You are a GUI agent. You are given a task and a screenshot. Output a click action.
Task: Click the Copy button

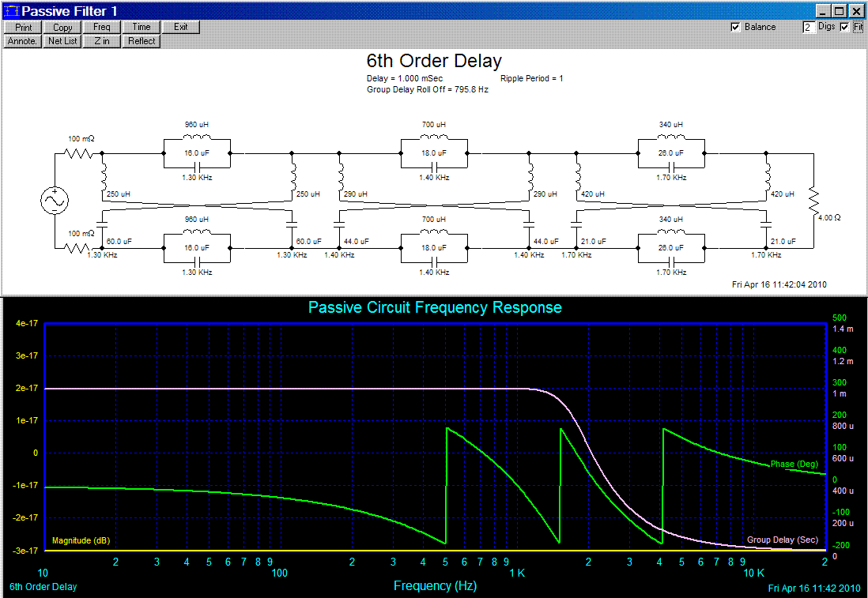pyautogui.click(x=62, y=27)
